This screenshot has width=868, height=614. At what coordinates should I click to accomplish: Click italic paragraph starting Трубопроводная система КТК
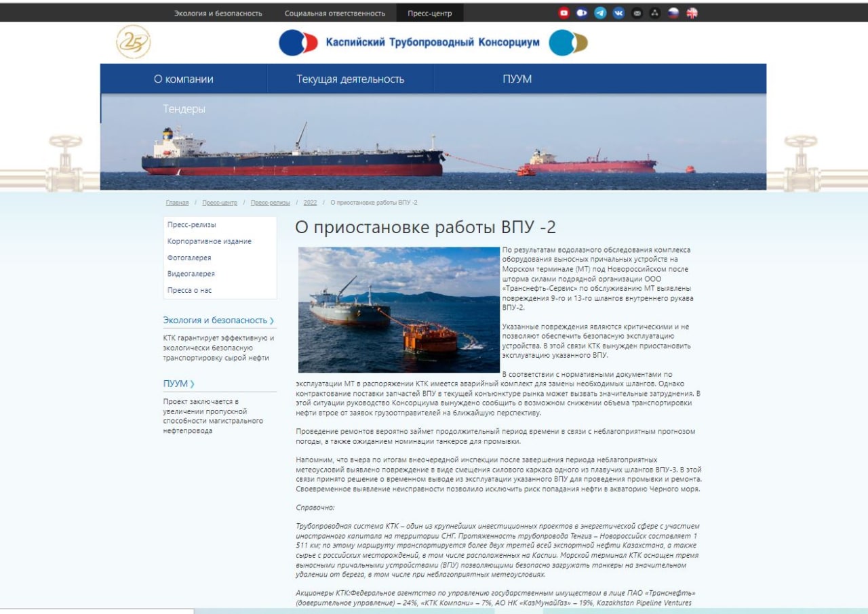click(x=498, y=550)
